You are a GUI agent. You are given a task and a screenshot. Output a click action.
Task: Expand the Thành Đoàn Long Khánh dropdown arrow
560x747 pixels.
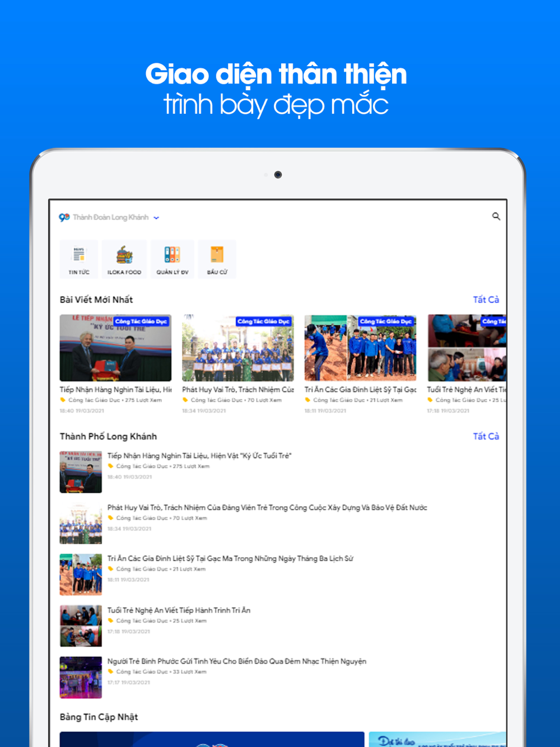(156, 218)
